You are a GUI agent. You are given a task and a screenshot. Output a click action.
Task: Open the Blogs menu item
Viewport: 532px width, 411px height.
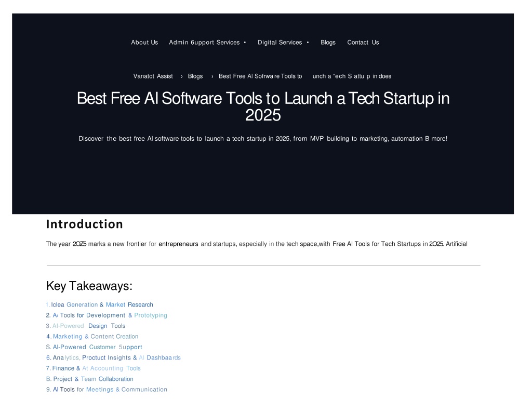tap(328, 43)
